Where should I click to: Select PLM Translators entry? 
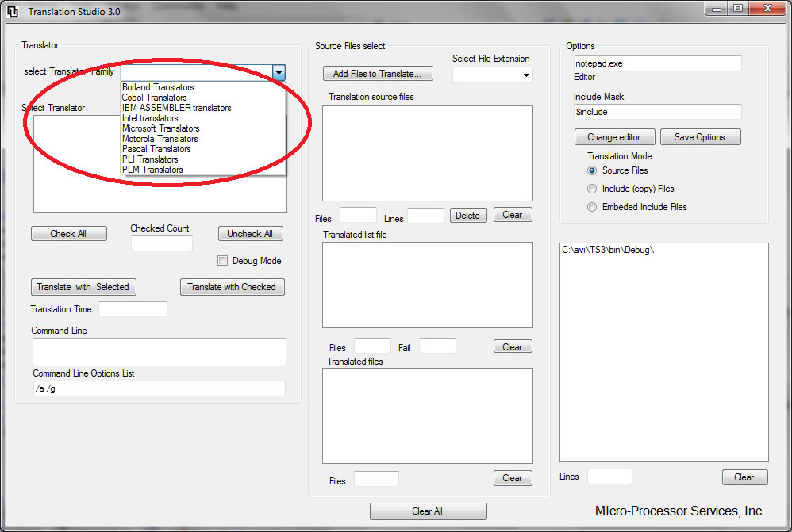[152, 170]
